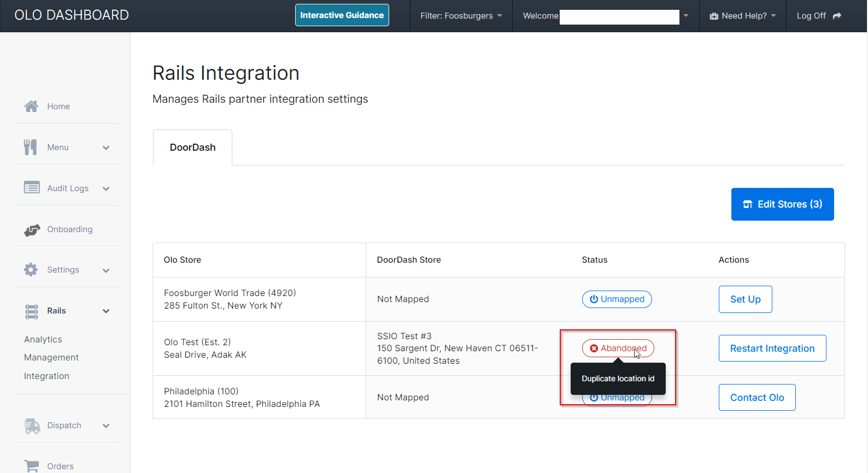Viewport: 868px width, 473px height.
Task: Click the store icon on Edit Stores button
Action: click(x=748, y=204)
